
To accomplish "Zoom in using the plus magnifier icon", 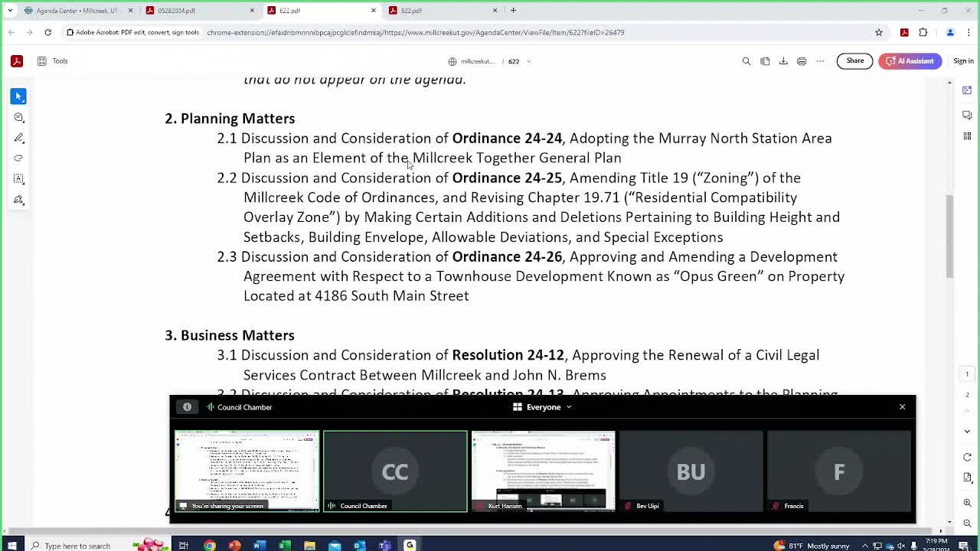I will coord(968,503).
